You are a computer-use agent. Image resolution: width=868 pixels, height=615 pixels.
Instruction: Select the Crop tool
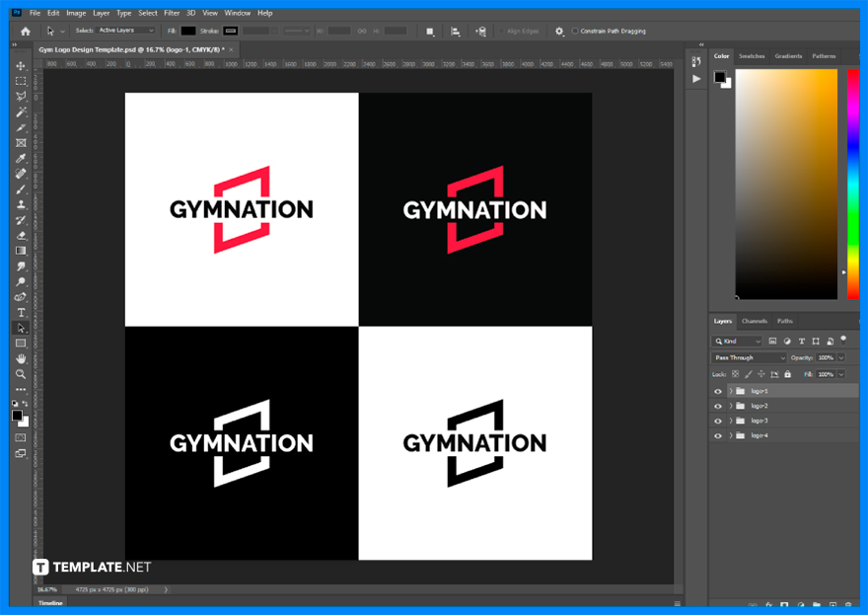(x=20, y=125)
